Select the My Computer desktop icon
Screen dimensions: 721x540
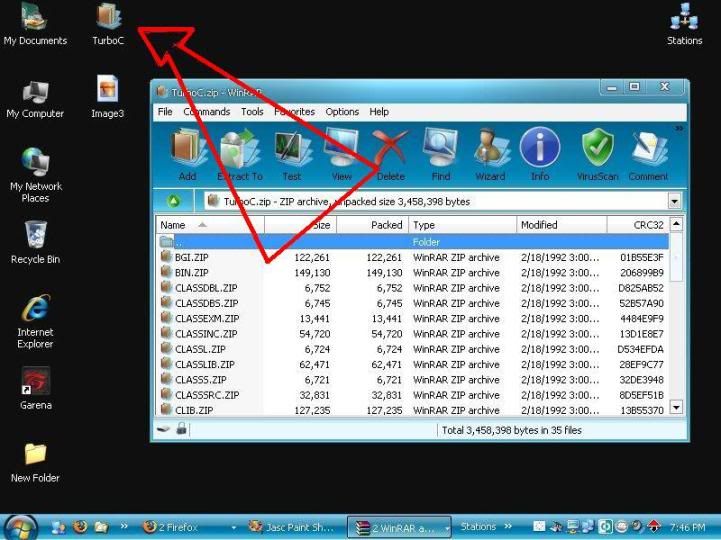(x=35, y=99)
